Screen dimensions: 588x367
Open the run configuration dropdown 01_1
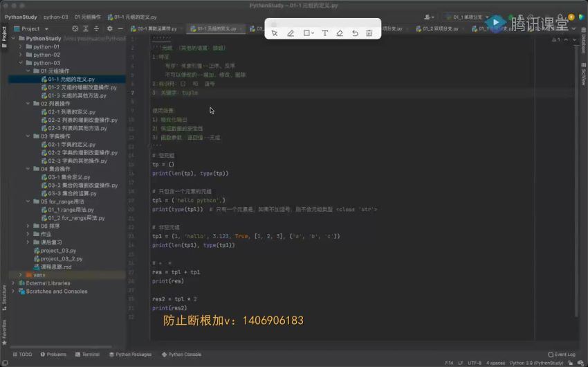point(467,17)
